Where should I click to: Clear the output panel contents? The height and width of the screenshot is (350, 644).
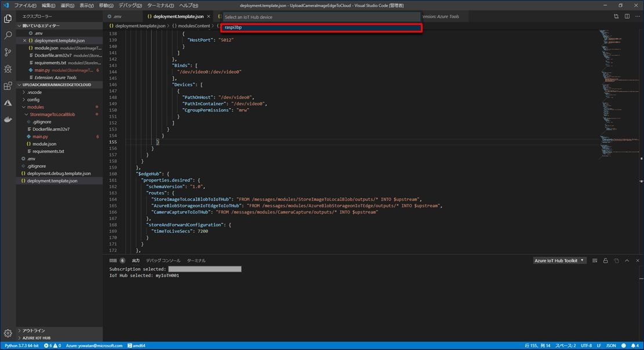pyautogui.click(x=594, y=261)
